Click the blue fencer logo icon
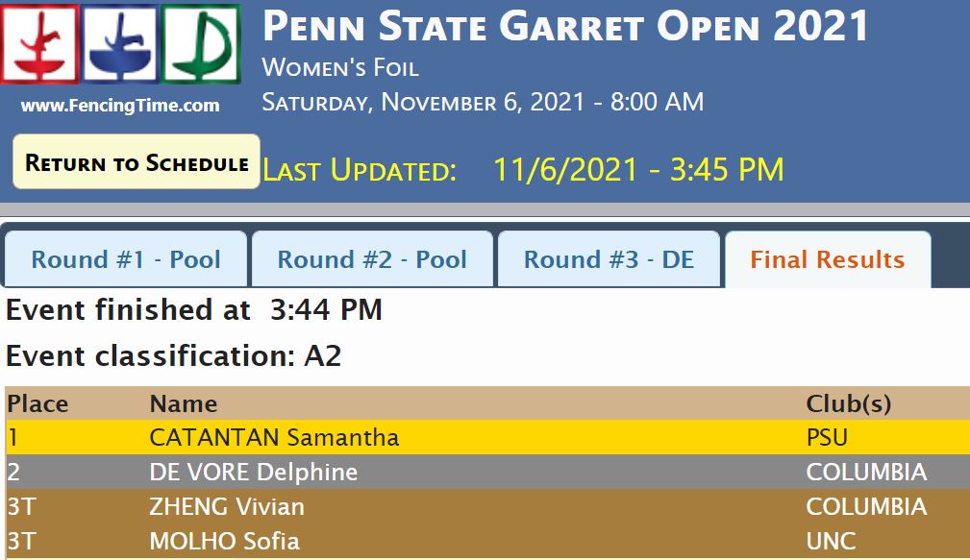Viewport: 970px width, 560px height. 120,44
